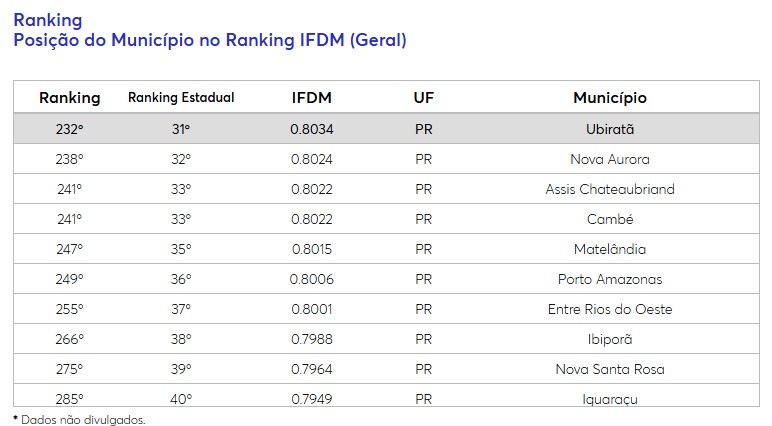Click the UF column header
The width and height of the screenshot is (772, 426).
click(423, 98)
